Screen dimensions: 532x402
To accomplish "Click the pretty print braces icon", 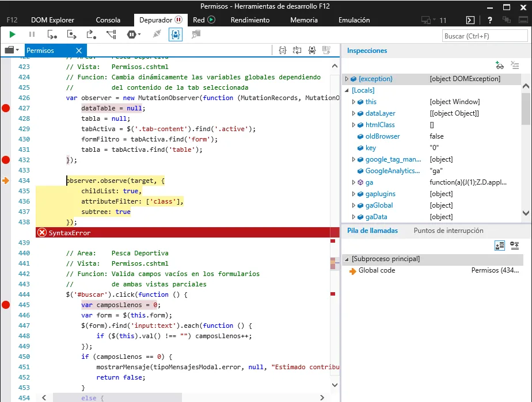I will [283, 51].
